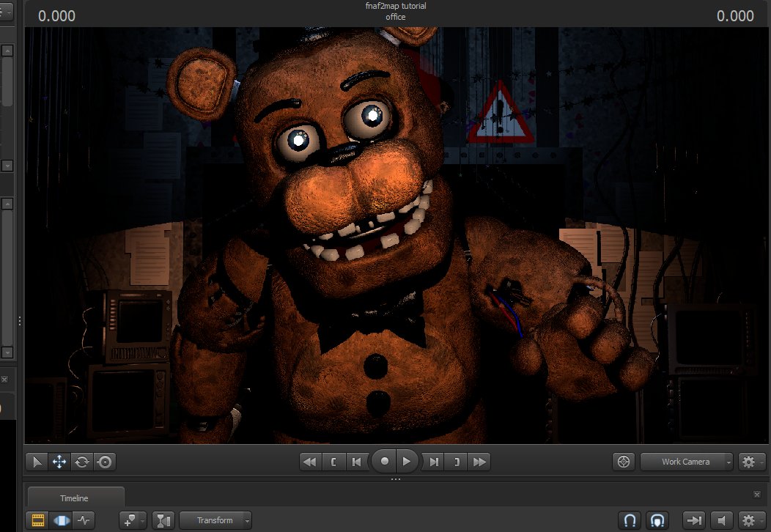Play the shot in the viewport
The image size is (771, 532).
pos(407,461)
